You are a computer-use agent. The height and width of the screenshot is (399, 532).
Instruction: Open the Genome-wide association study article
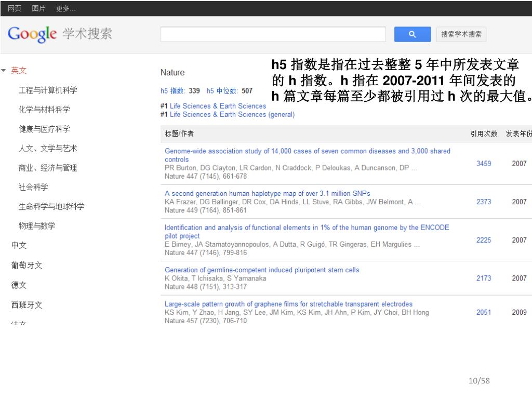[308, 155]
